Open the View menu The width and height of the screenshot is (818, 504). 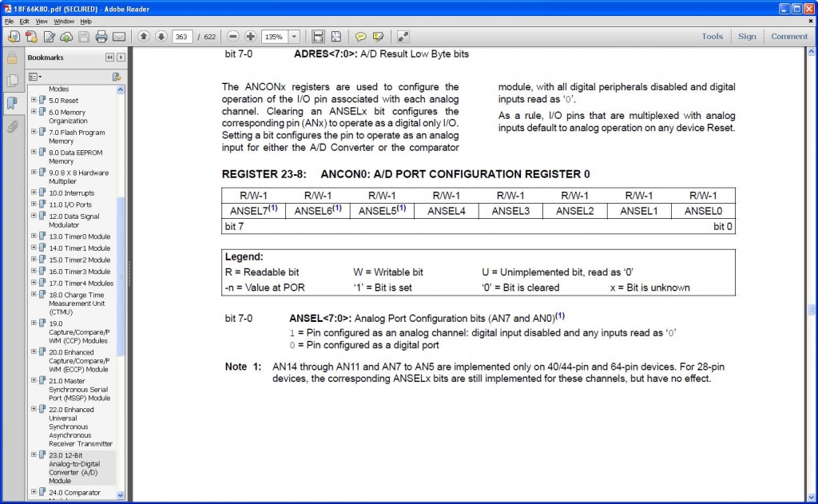[42, 22]
